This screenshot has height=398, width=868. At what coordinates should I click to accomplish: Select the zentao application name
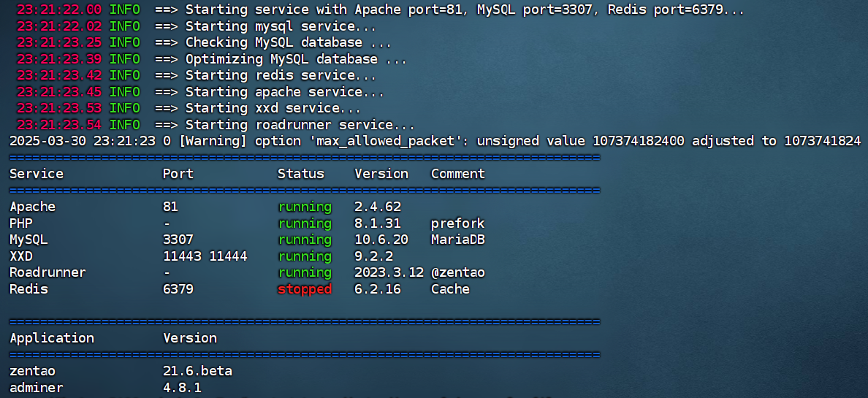(33, 371)
